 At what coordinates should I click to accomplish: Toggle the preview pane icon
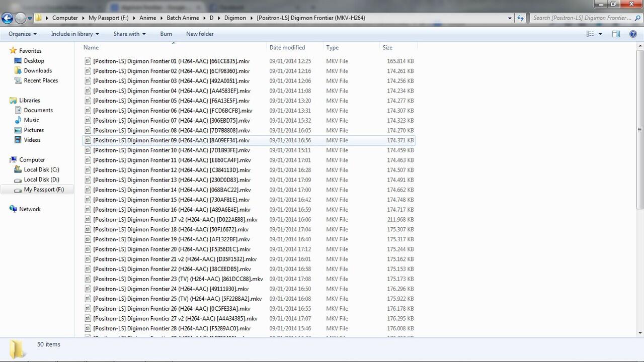[616, 34]
